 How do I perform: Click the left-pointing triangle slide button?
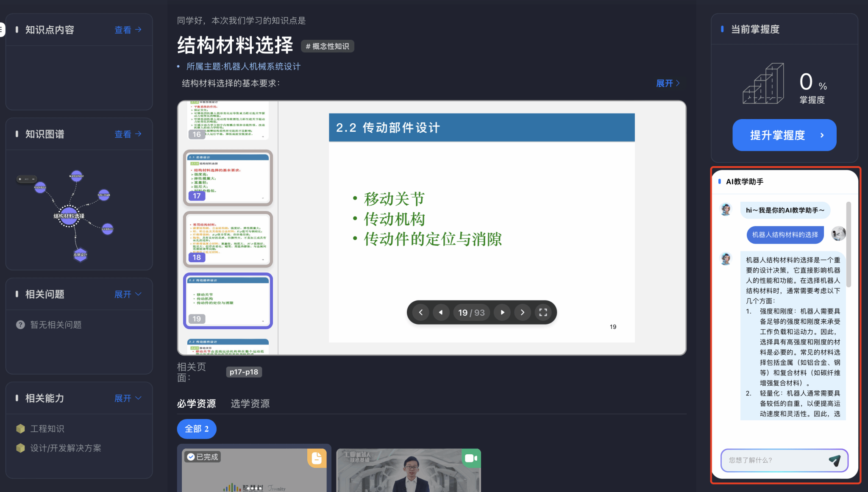pyautogui.click(x=441, y=312)
